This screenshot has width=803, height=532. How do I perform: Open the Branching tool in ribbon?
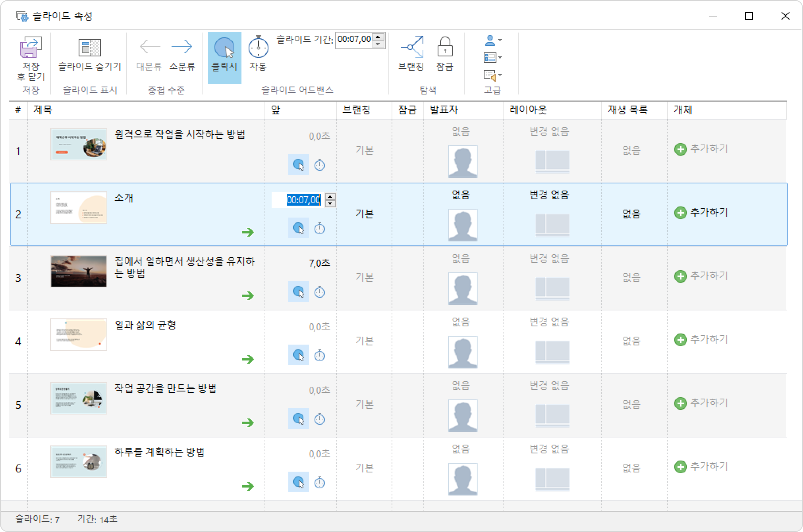[x=412, y=47]
